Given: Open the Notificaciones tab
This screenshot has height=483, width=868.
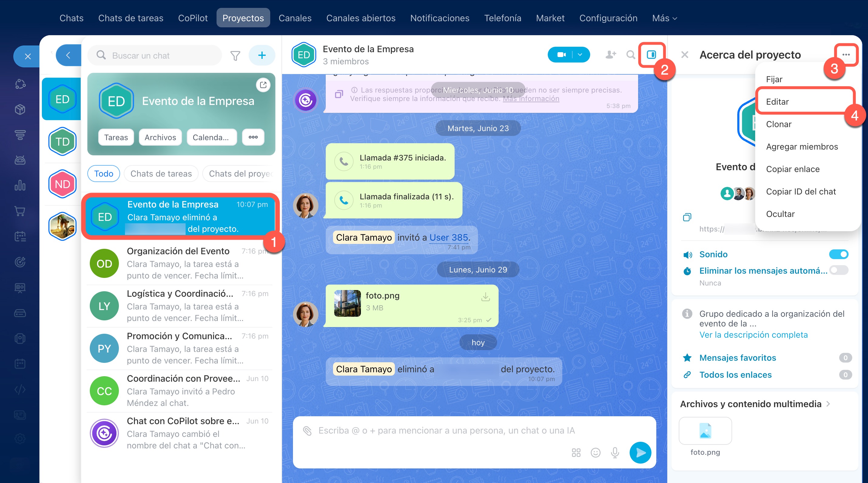Looking at the screenshot, I should pyautogui.click(x=439, y=18).
